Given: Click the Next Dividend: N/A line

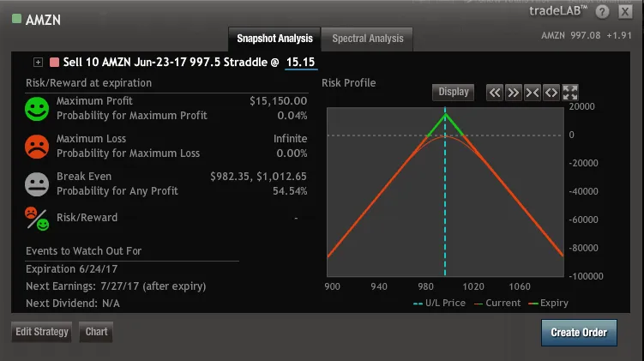Looking at the screenshot, I should point(73,304).
